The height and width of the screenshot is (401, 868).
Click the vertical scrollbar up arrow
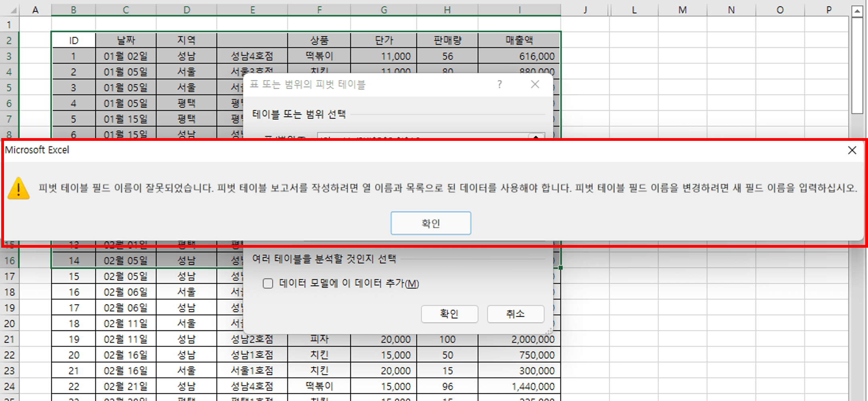coord(858,11)
